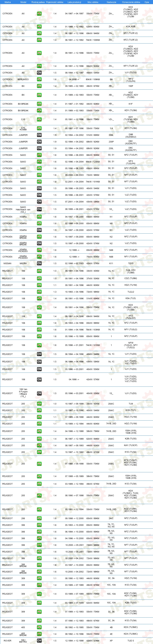
Task: Click the petrol icon in the XSARA PICASSO NFV row
Action: (x=39, y=257)
